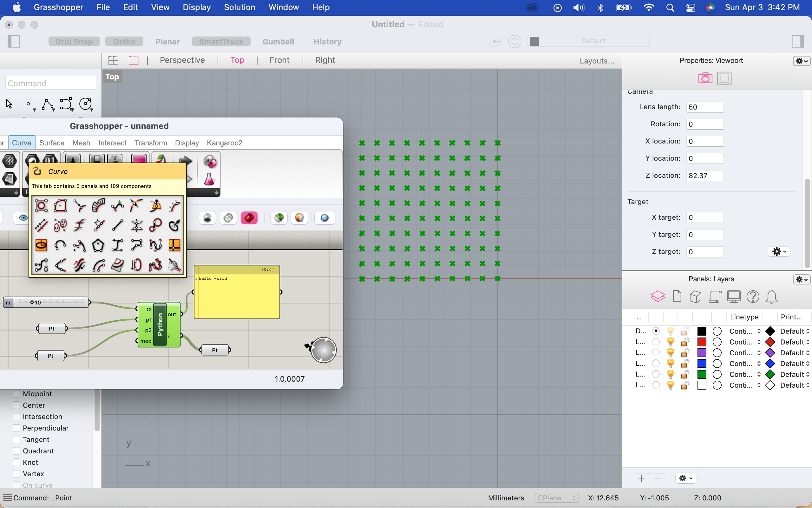Image resolution: width=812 pixels, height=508 pixels.
Task: Click the Python script component
Action: point(159,324)
